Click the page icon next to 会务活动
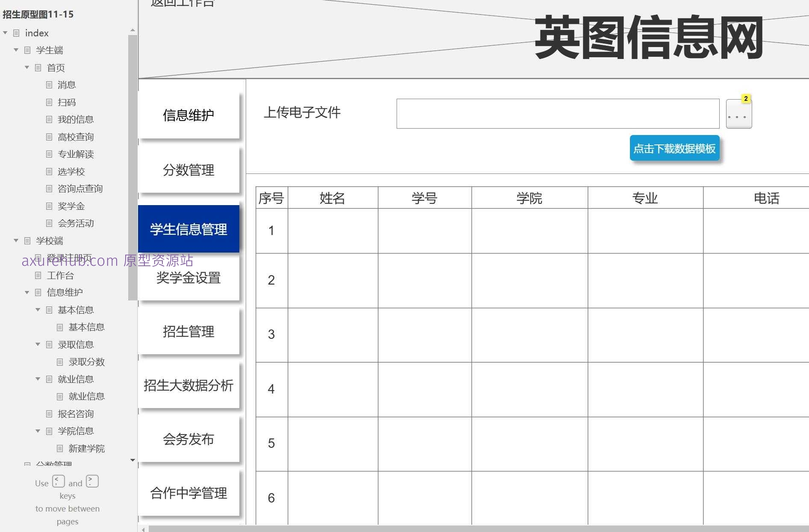Image resolution: width=809 pixels, height=532 pixels. [x=49, y=223]
